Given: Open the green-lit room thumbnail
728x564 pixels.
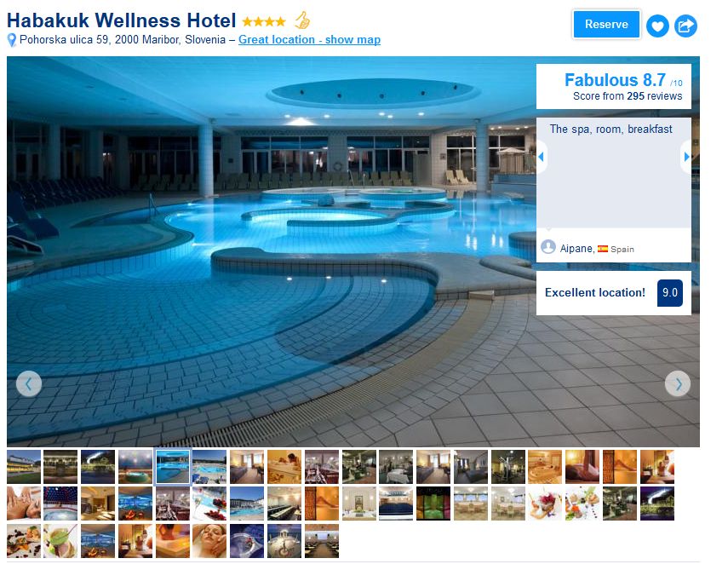Looking at the screenshot, I should (x=433, y=504).
